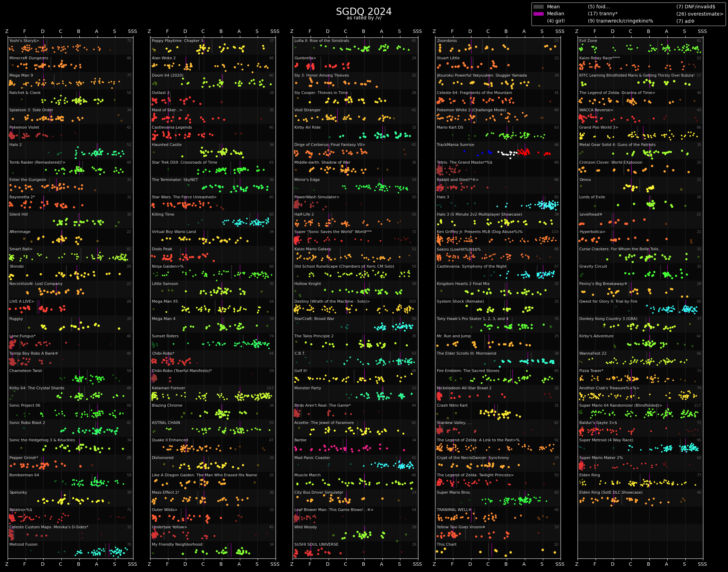Click the 'Sonic Robo Blast 2' title
The image size is (728, 572).
[x=27, y=423]
